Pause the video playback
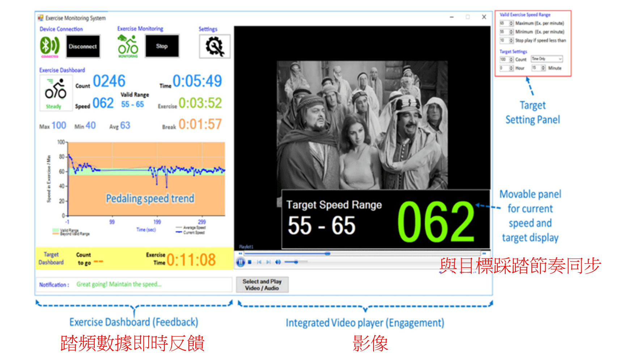 click(x=241, y=262)
